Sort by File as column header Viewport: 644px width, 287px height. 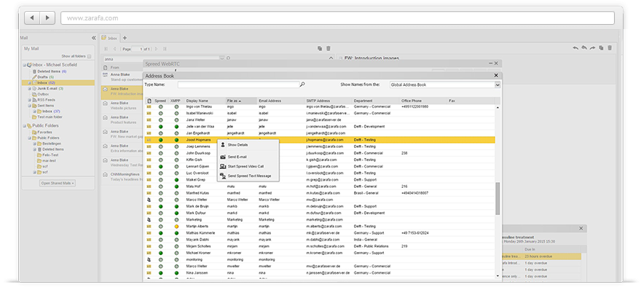pos(242,101)
